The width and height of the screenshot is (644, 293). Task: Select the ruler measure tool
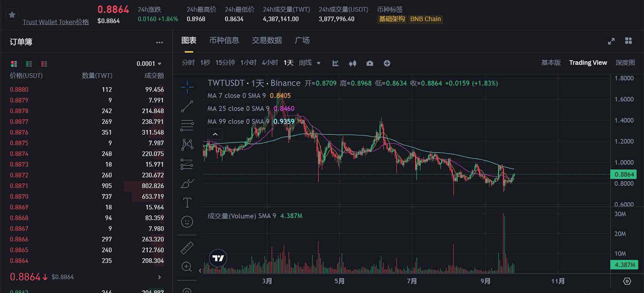tap(187, 248)
